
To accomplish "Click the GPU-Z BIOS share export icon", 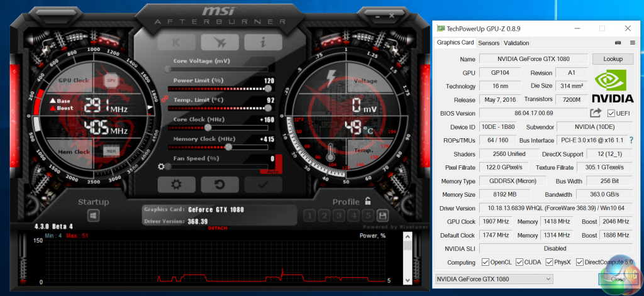I will (x=596, y=113).
